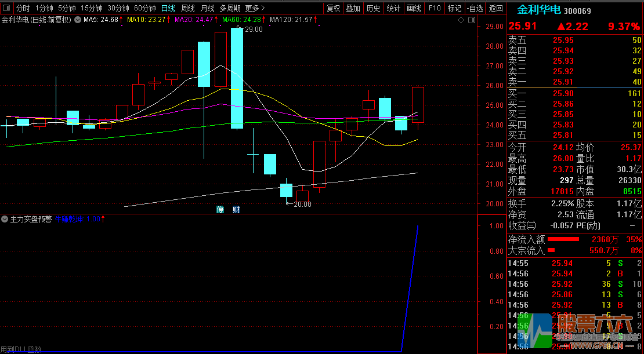The width and height of the screenshot is (644, 354).
Task: Switch to the 60分钟 period tab
Action: click(x=145, y=8)
